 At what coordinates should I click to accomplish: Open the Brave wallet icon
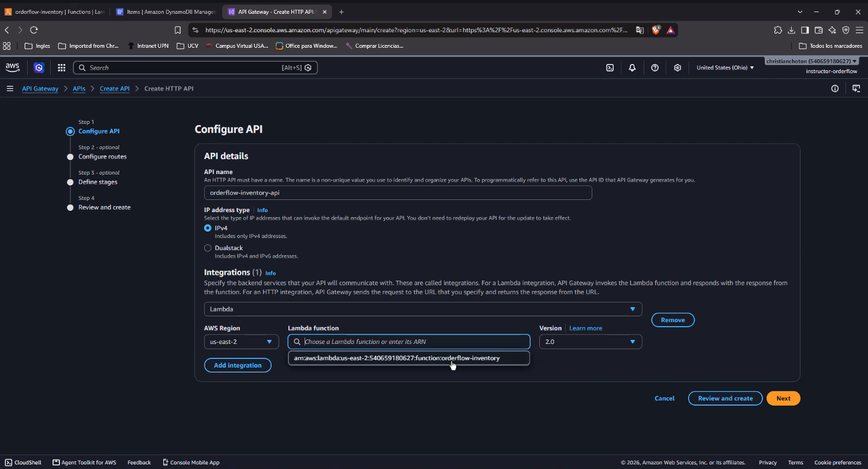click(818, 30)
